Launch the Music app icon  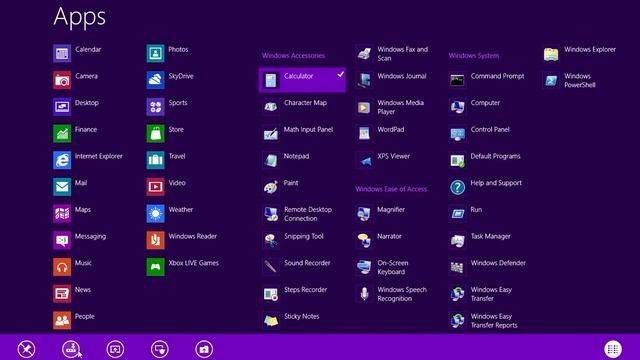click(62, 267)
